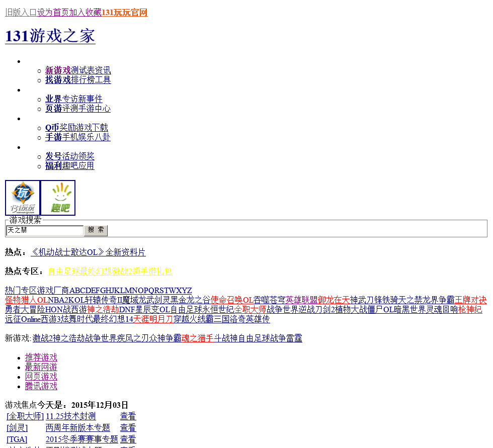Open the DNF game zone link
493x448 pixels.
tap(127, 309)
